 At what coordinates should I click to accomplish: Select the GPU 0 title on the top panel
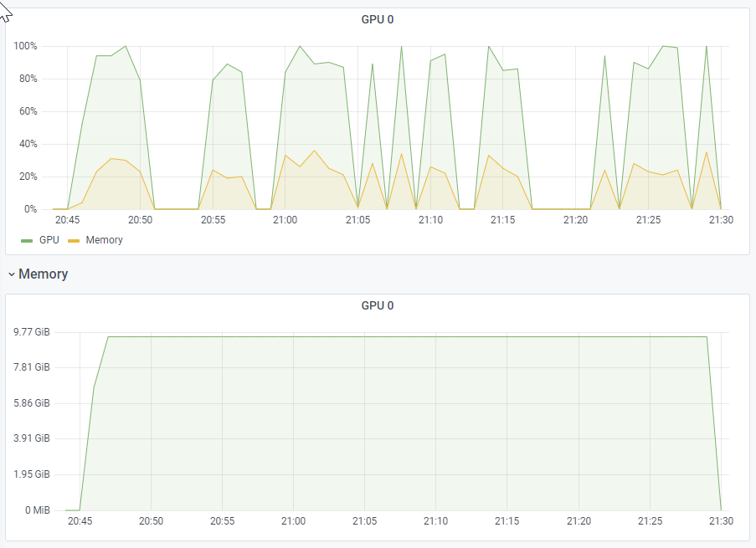tap(377, 18)
